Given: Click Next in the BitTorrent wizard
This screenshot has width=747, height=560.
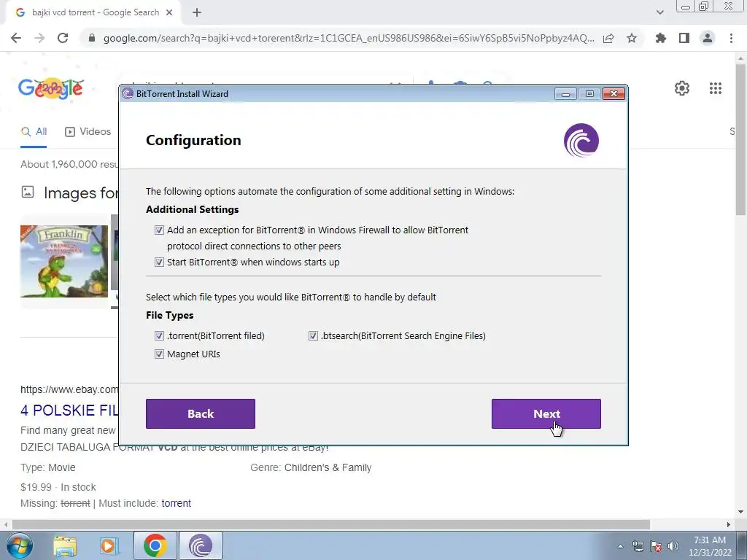Looking at the screenshot, I should point(546,413).
